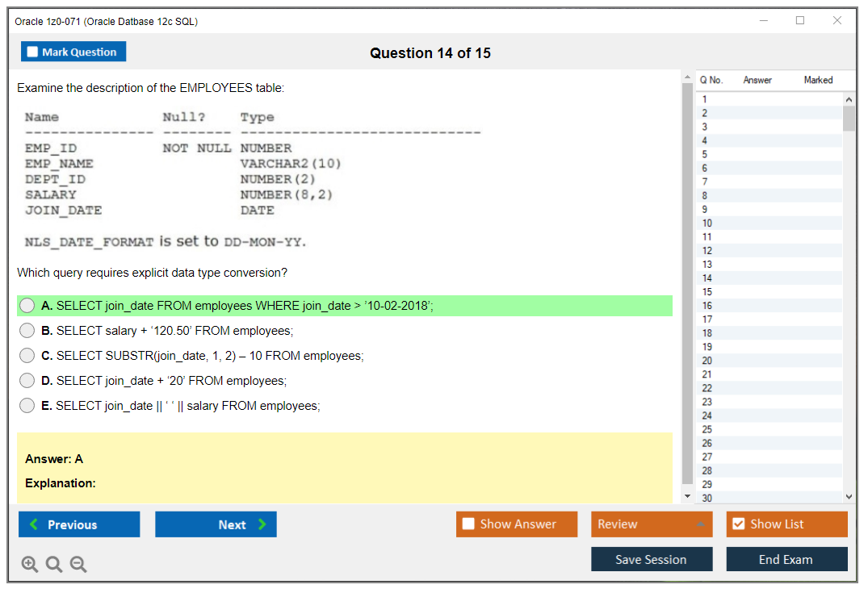Click scroll-down arrow of question pane
Image resolution: width=868 pixels, height=593 pixels.
687,496
